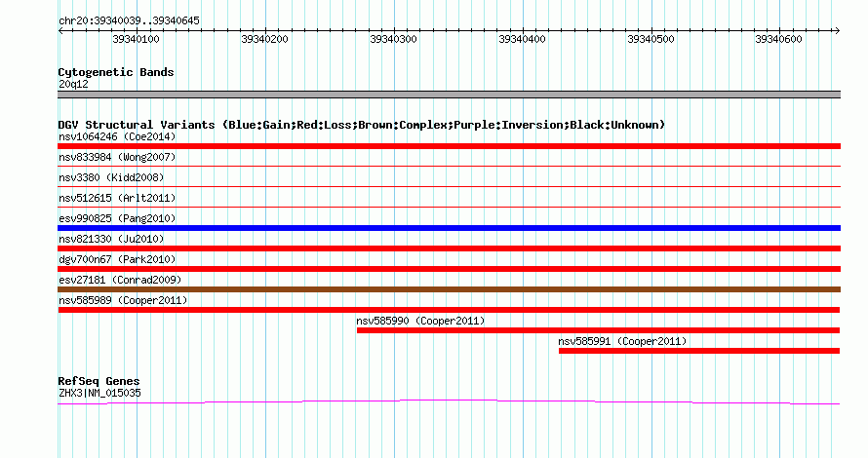Viewport: 868px width, 458px height.
Task: Click the left arrow end of the ruler
Action: click(x=60, y=31)
